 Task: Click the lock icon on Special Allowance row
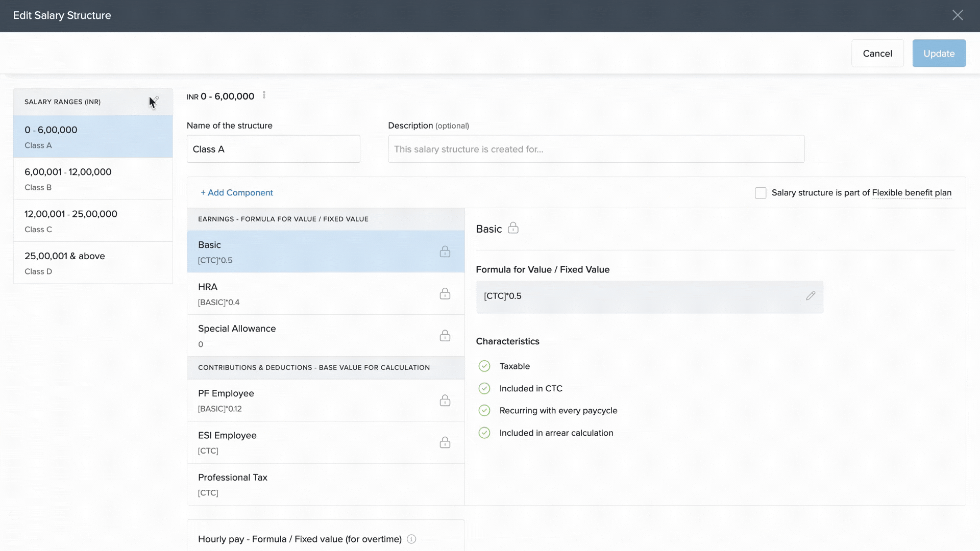(x=445, y=336)
